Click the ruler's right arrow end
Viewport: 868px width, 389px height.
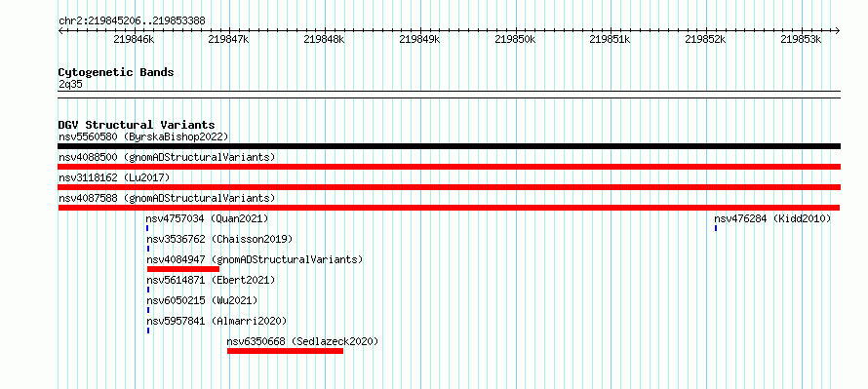click(x=838, y=30)
